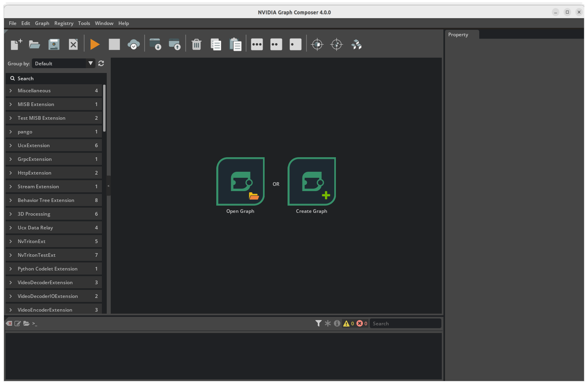The height and width of the screenshot is (385, 588).
Task: Expand the Ucx Data Relay group
Action: pos(54,228)
